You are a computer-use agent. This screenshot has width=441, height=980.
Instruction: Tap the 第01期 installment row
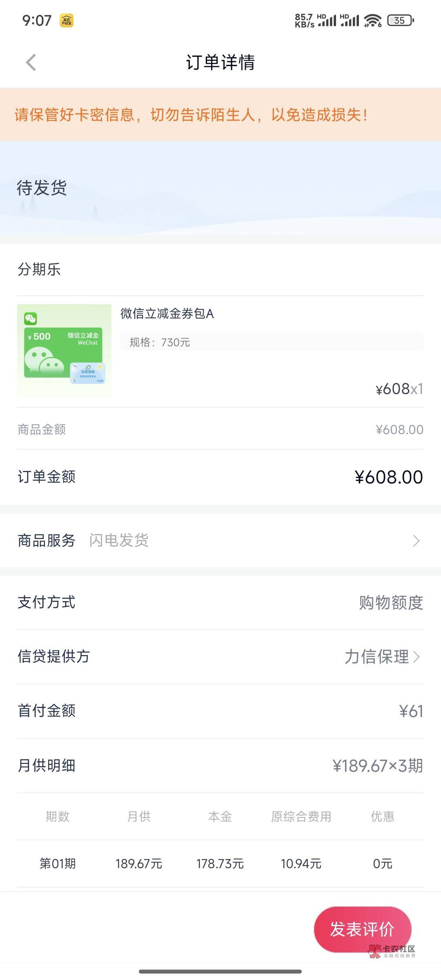220,864
